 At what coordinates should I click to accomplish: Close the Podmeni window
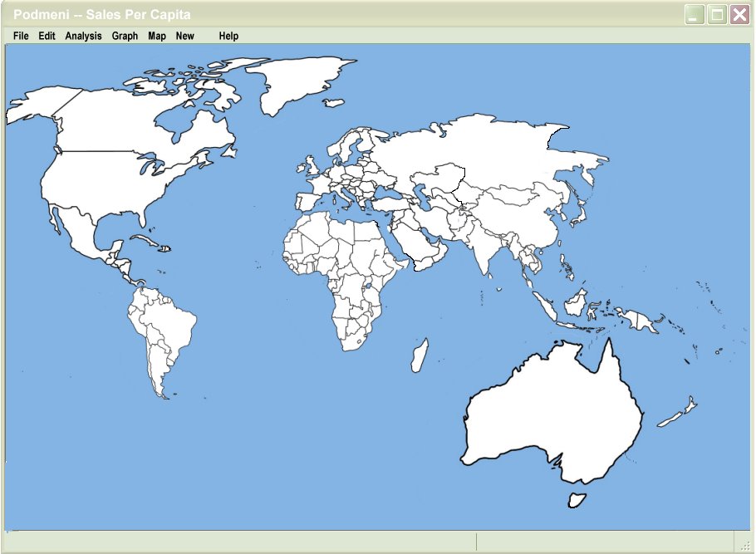coord(739,14)
